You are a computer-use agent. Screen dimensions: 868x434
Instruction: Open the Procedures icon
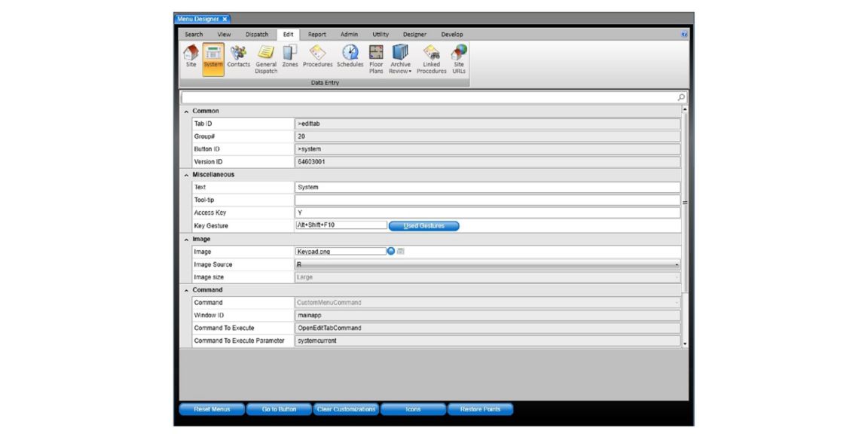317,57
